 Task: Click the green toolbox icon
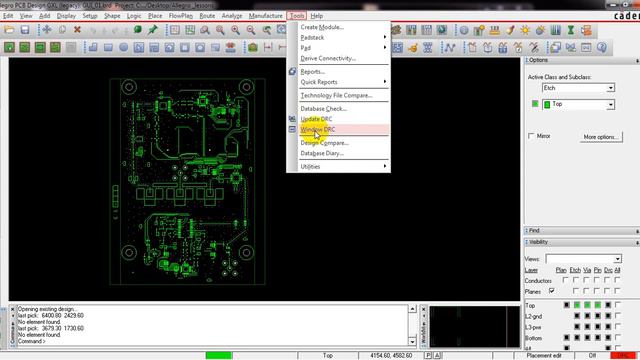pos(253,47)
